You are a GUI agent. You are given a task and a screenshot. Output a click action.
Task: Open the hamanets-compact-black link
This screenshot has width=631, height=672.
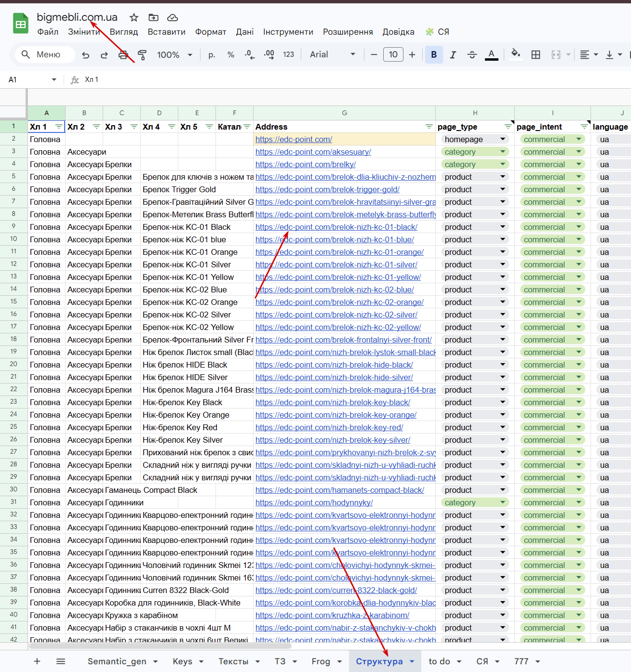(x=340, y=490)
